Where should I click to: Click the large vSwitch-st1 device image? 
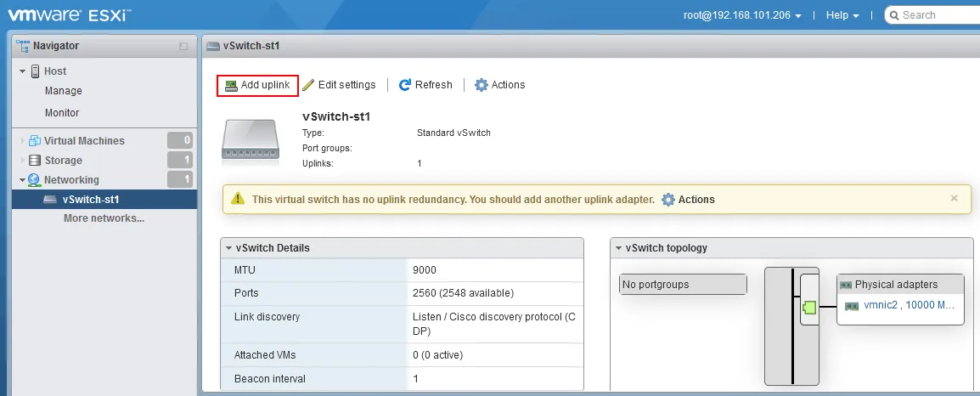(x=252, y=138)
